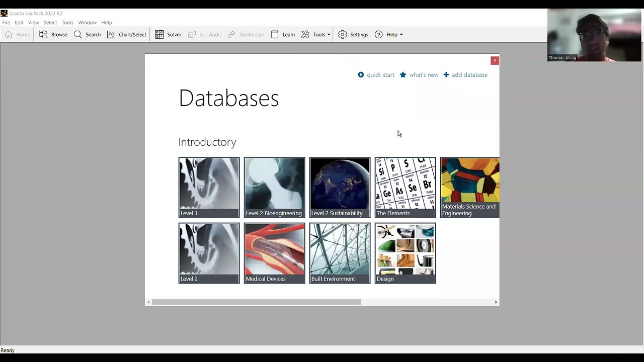644x362 pixels.
Task: Select the Level 1 database
Action: pyautogui.click(x=209, y=188)
